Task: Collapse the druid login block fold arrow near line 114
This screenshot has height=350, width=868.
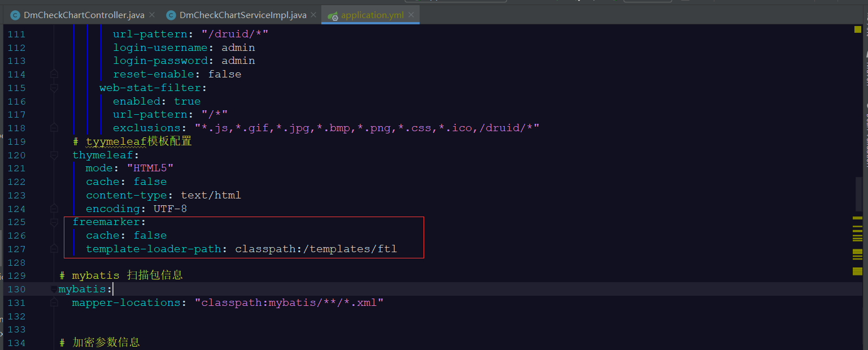Action: click(54, 74)
